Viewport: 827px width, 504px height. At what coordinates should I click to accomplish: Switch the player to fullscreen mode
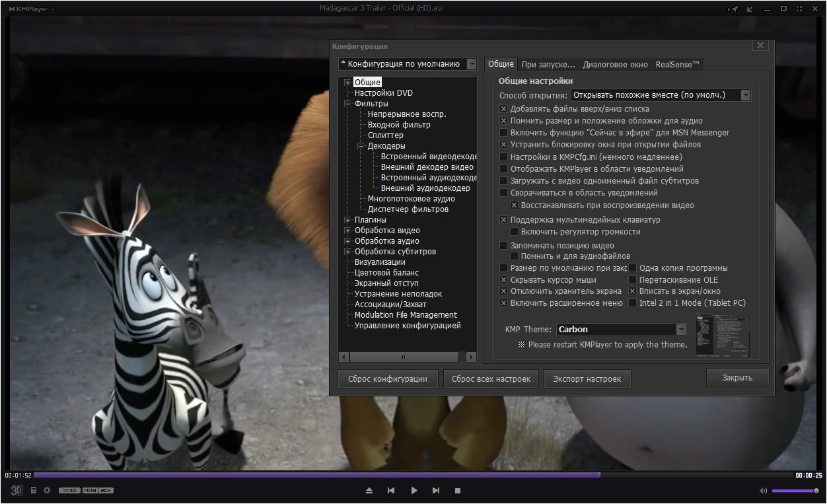[800, 9]
